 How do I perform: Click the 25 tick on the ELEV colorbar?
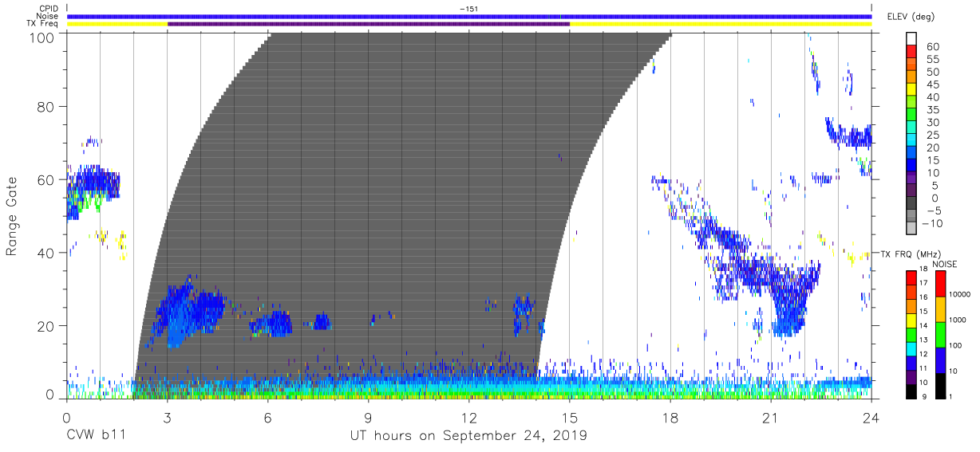click(x=932, y=135)
